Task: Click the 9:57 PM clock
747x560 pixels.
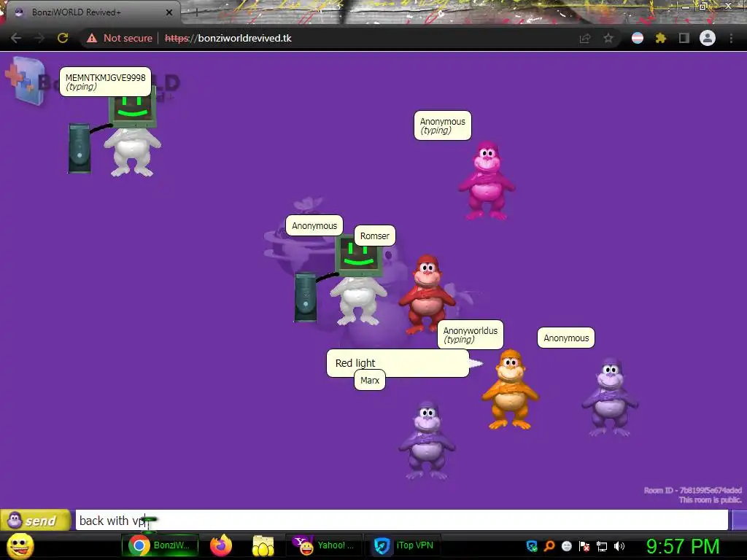Action: (x=683, y=546)
